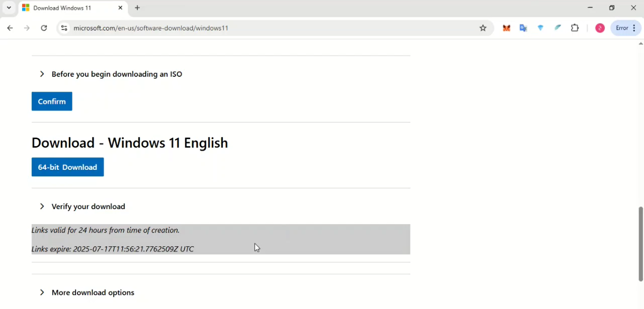Expand "More download options" section
Screen dimensions: 644x309
point(92,292)
